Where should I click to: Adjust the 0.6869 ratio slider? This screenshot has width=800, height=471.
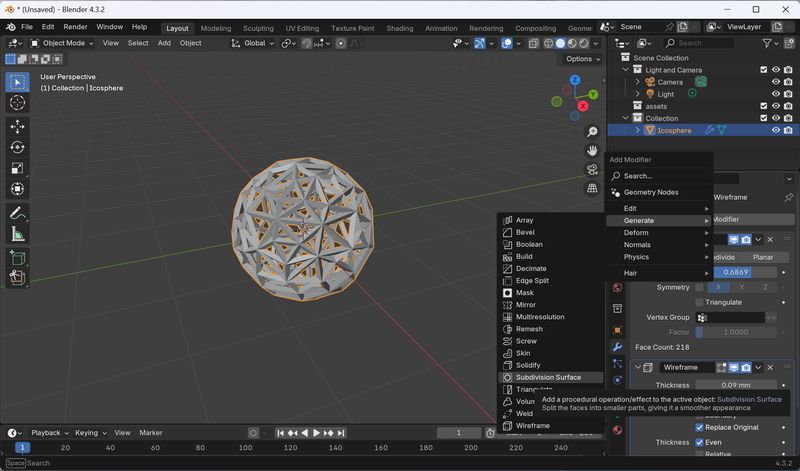tap(736, 272)
